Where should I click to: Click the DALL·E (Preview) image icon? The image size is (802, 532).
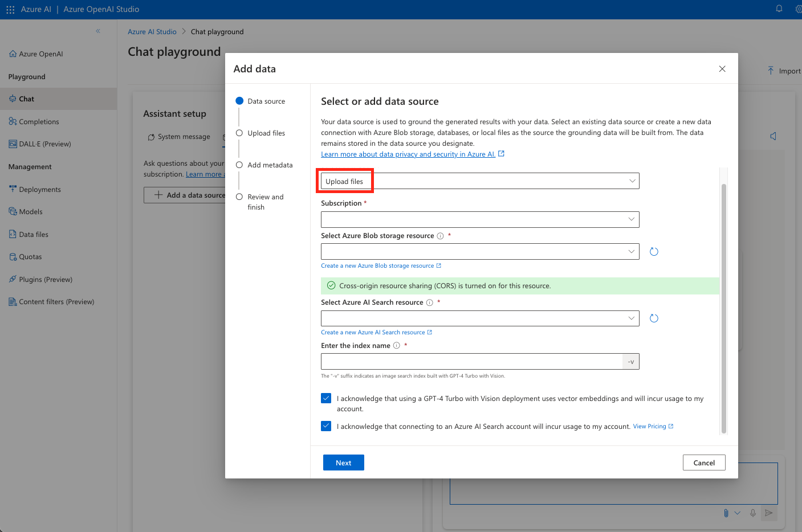point(13,144)
